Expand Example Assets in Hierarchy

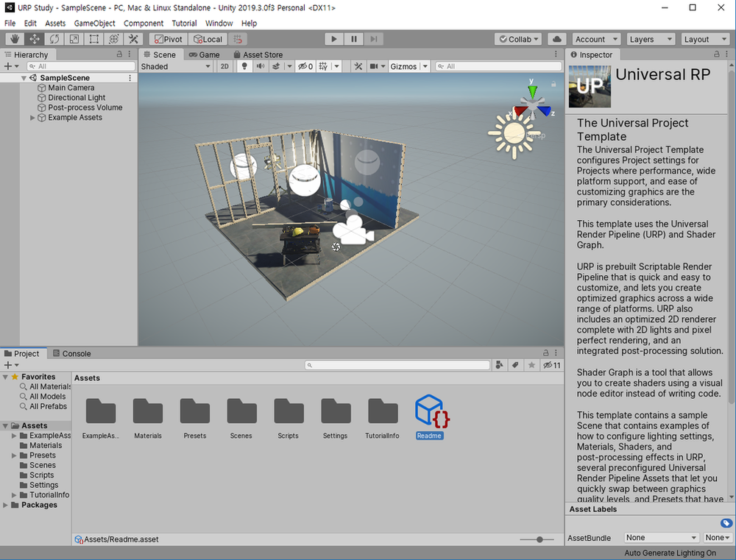(x=32, y=117)
